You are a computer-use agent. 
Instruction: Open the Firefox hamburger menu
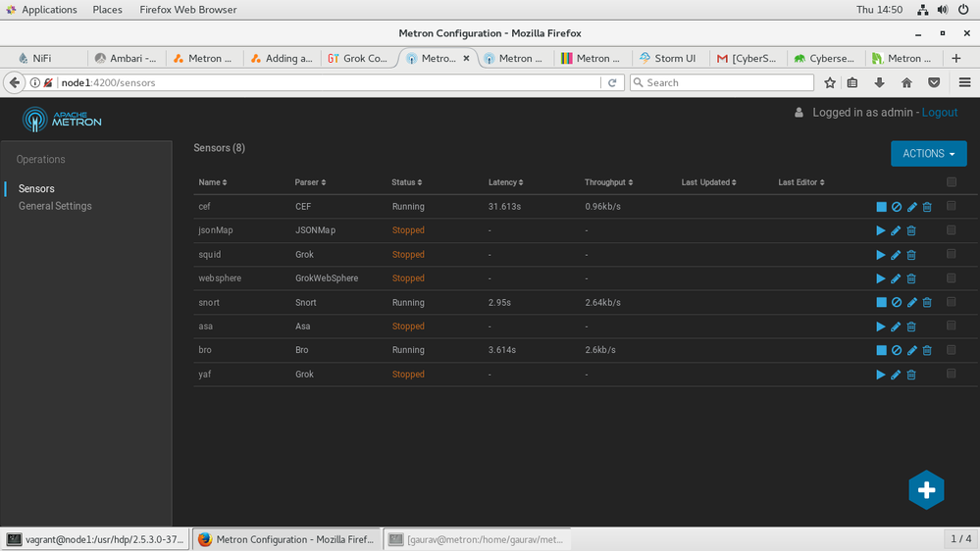click(964, 82)
